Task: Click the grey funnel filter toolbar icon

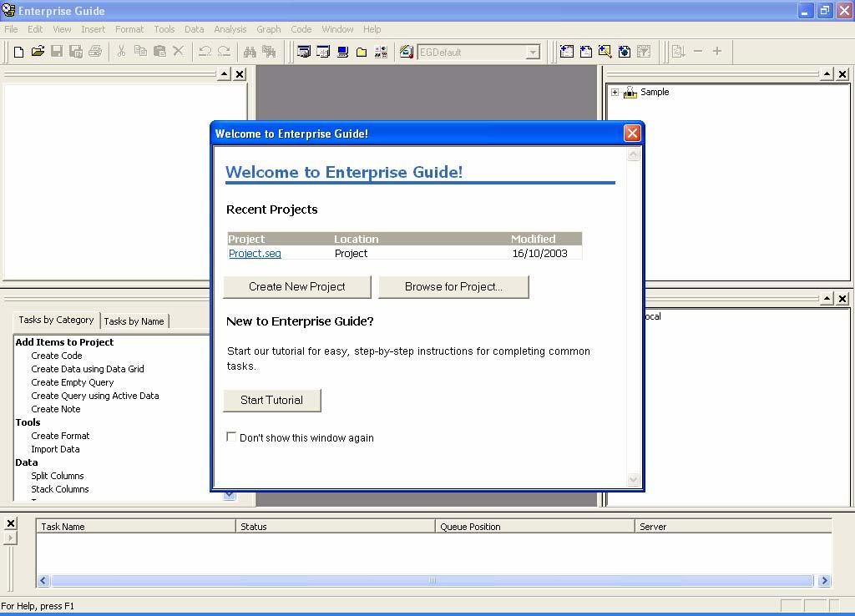Action: coord(644,52)
